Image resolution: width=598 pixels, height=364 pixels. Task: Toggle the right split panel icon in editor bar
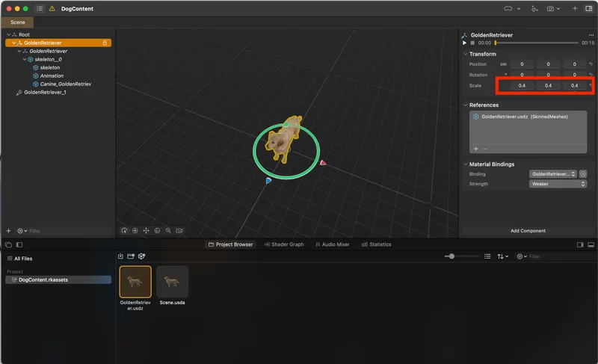pyautogui.click(x=580, y=244)
